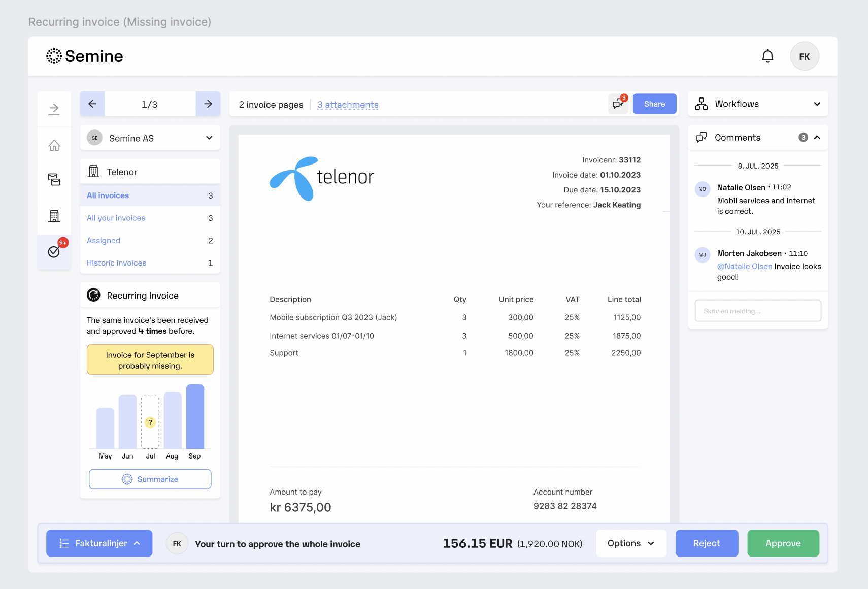Click the question mark on the Jul bar
Screen dimensions: 868x589
(150, 422)
